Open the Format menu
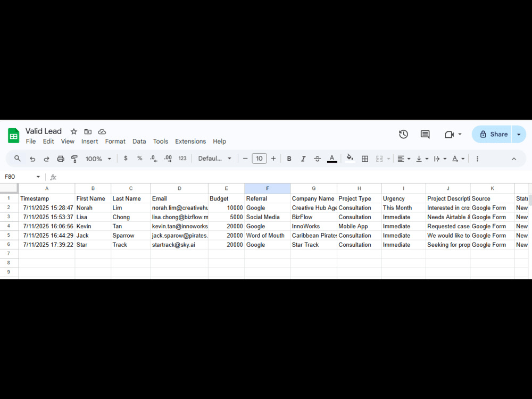Image resolution: width=532 pixels, height=399 pixels. coord(115,142)
